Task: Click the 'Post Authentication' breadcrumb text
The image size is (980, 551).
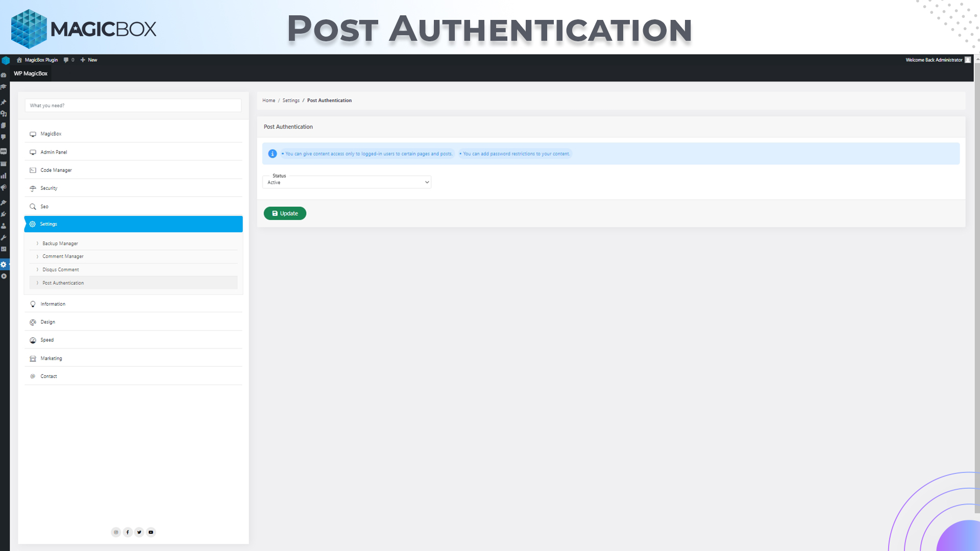Action: [329, 101]
